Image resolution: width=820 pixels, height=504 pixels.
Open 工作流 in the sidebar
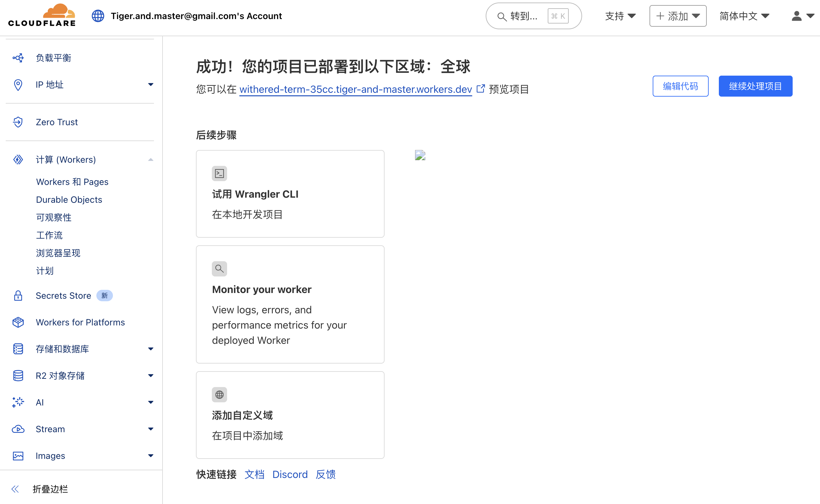(49, 235)
